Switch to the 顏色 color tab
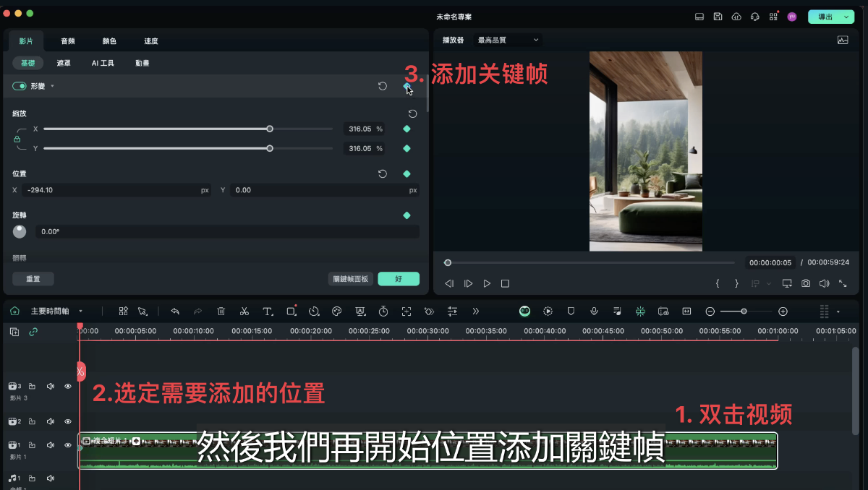 (109, 41)
